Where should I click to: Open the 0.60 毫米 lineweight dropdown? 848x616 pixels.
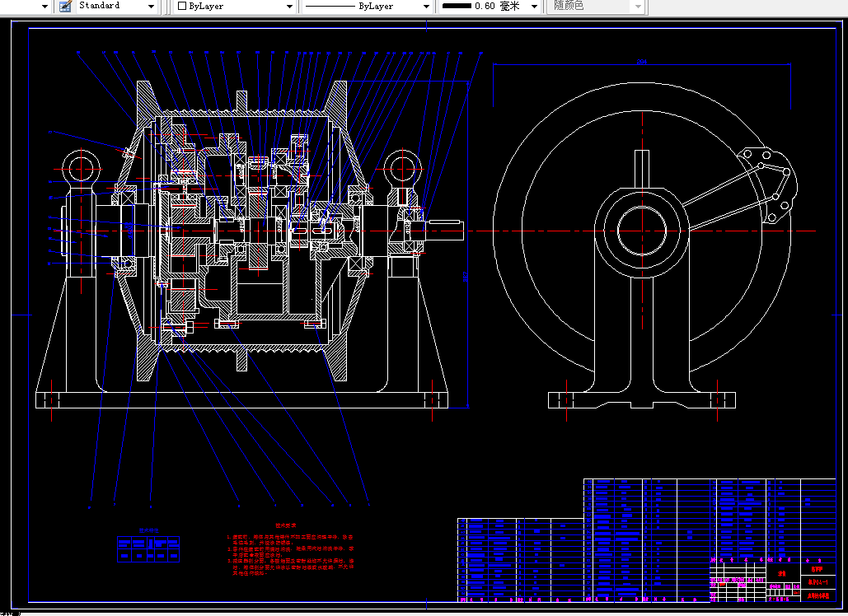(x=490, y=6)
